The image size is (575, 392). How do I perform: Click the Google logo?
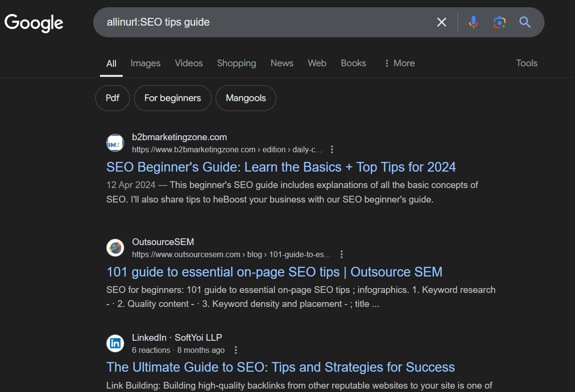click(x=34, y=23)
